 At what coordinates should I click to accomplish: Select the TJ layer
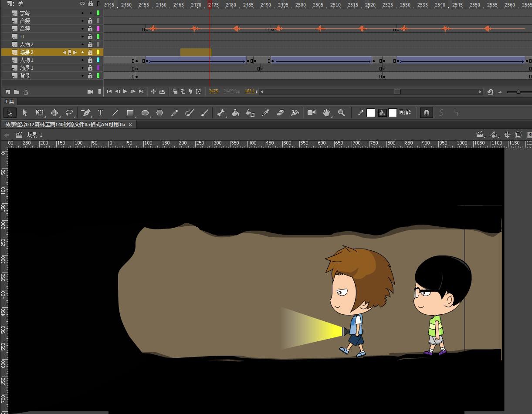click(x=22, y=37)
